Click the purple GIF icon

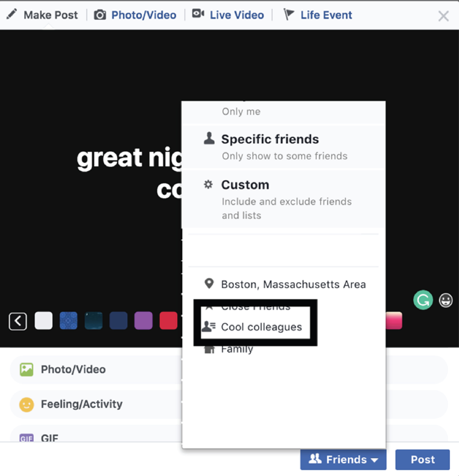point(27,438)
